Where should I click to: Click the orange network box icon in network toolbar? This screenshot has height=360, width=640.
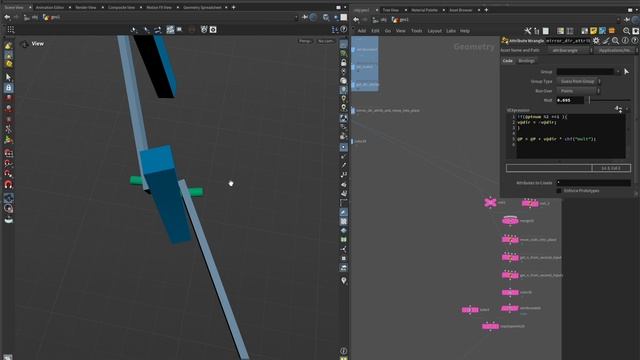click(x=611, y=31)
